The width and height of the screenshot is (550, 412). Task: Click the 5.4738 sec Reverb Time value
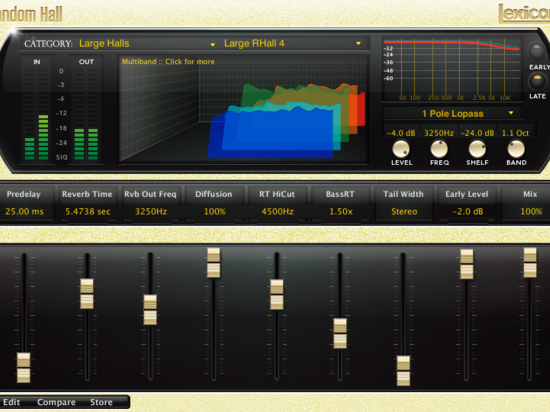click(x=88, y=211)
